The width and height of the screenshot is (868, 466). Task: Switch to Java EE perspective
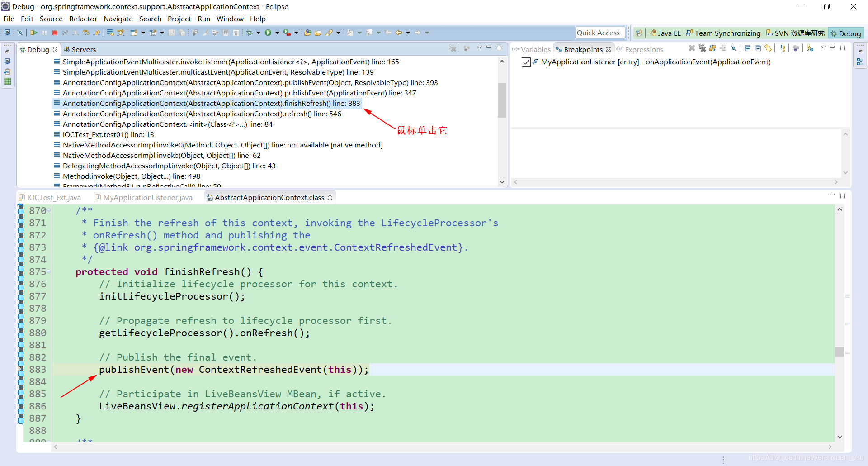pyautogui.click(x=665, y=33)
